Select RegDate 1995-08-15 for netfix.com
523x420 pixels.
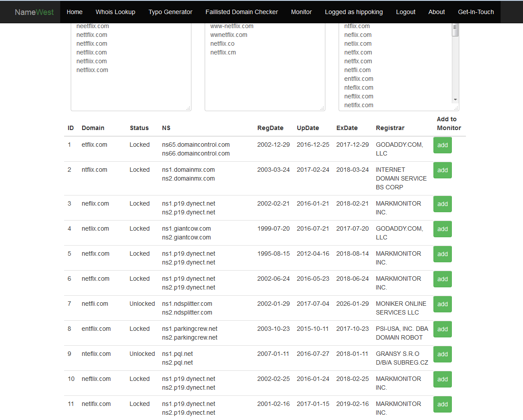point(274,254)
